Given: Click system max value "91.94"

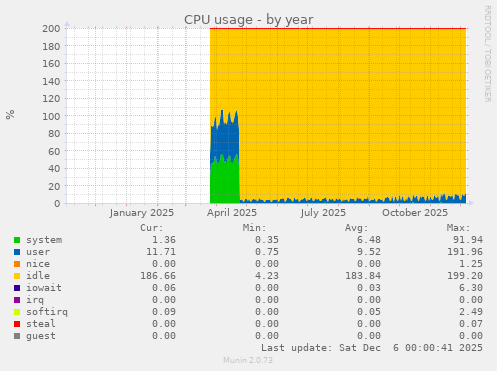Looking at the screenshot, I should (468, 240).
